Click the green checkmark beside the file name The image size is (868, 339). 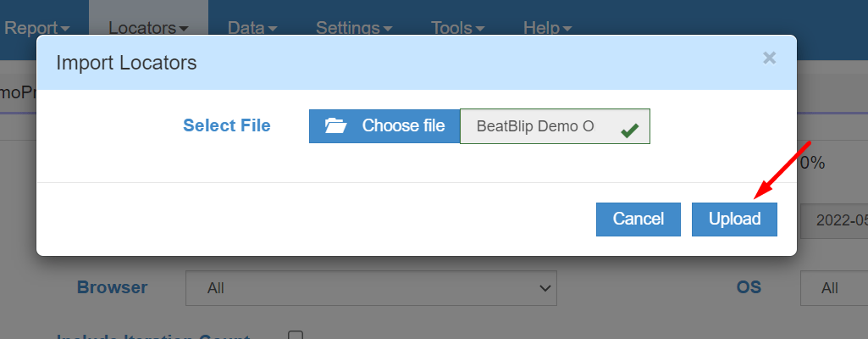pos(629,131)
